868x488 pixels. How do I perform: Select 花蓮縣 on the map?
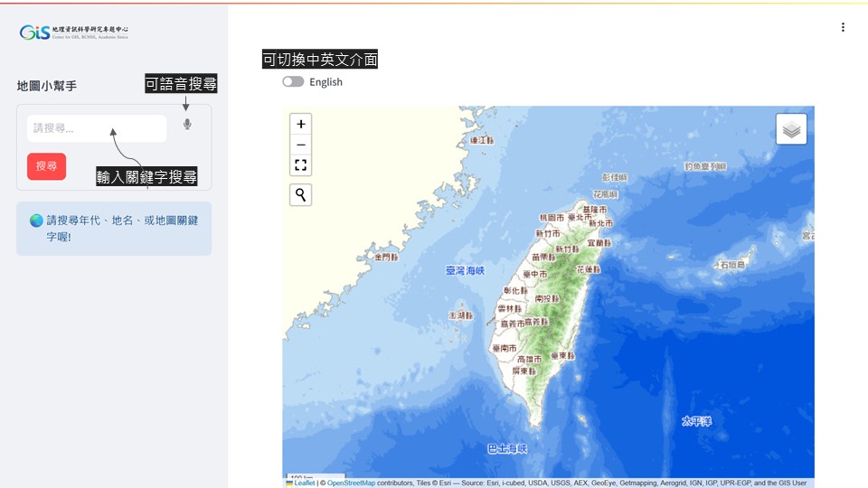point(589,269)
